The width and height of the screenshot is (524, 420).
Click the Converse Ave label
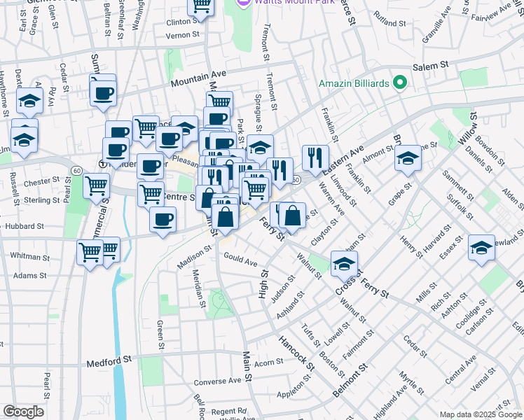[218, 381]
